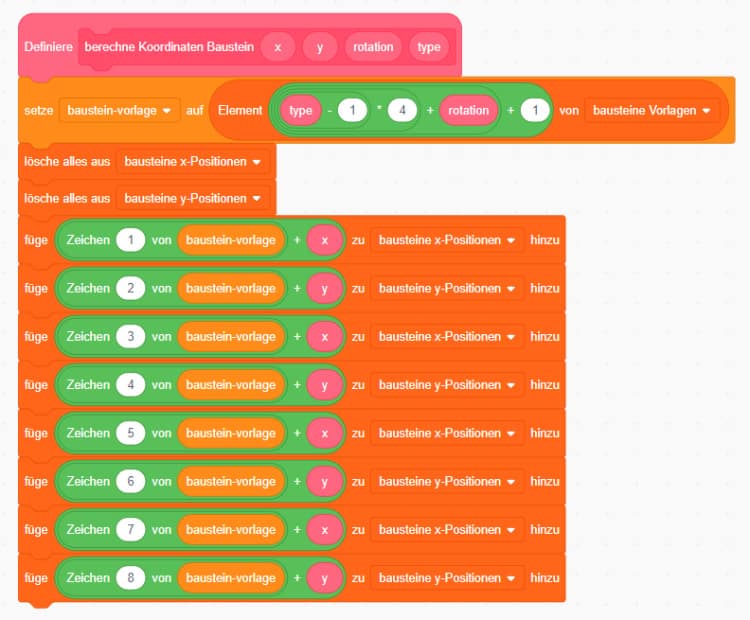Open the list dropdown in the Zeichen 6 row
The image size is (750, 620).
tap(447, 482)
